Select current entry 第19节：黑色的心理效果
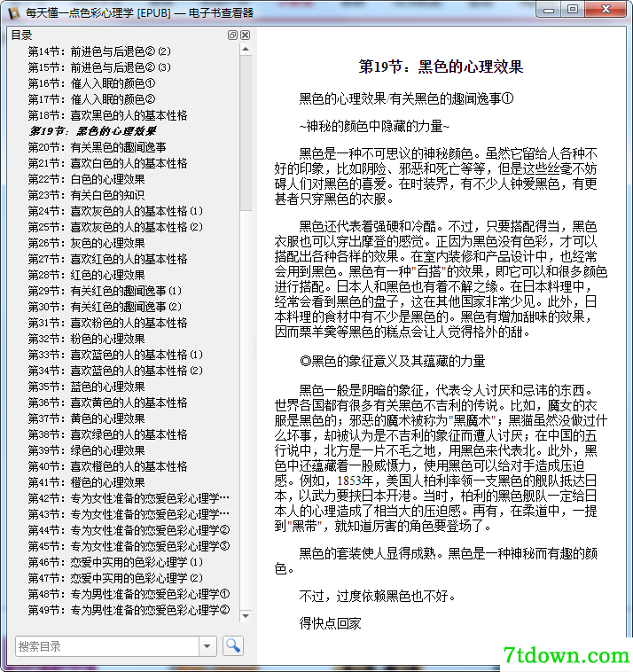The height and width of the screenshot is (672, 633). tap(92, 131)
